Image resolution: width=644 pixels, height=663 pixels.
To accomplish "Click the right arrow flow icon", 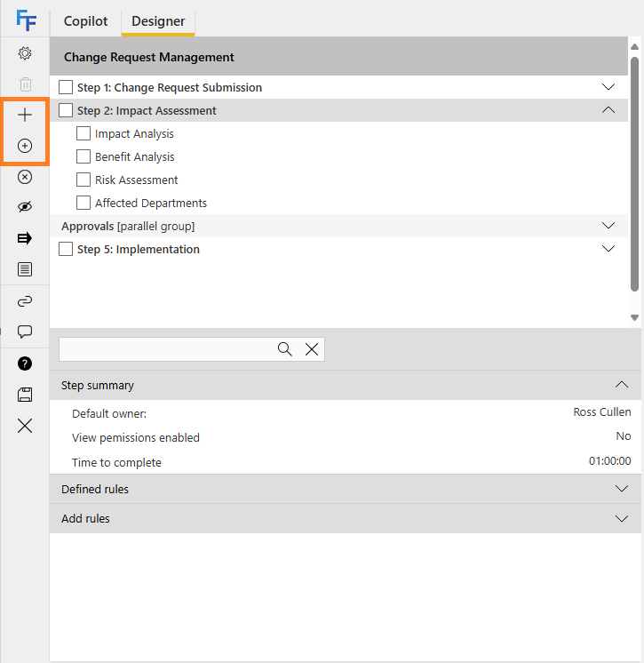I will [25, 238].
